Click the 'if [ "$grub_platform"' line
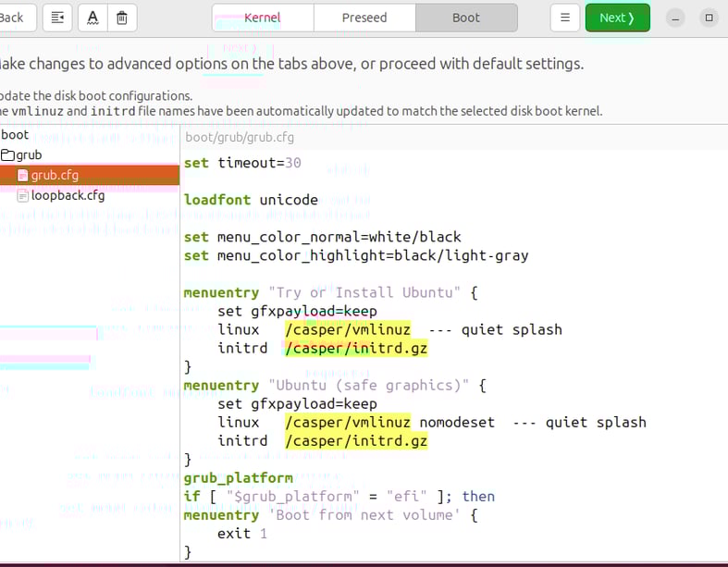The width and height of the screenshot is (728, 567). pos(339,497)
